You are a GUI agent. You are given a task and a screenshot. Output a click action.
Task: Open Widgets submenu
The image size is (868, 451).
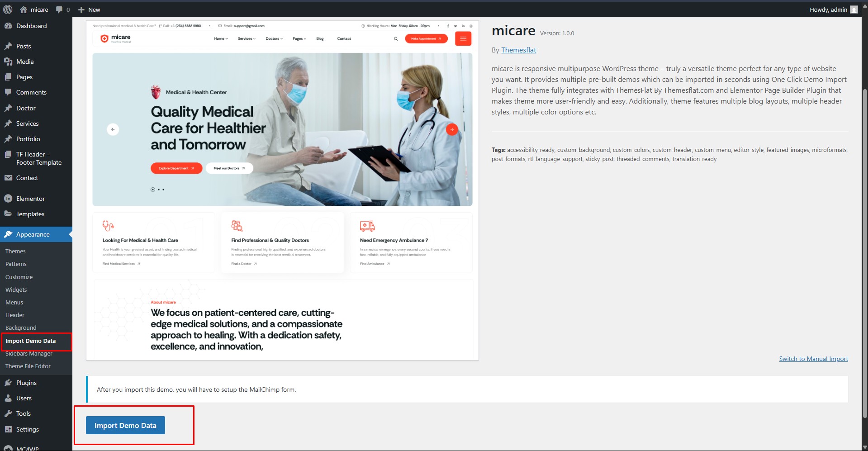coord(16,290)
